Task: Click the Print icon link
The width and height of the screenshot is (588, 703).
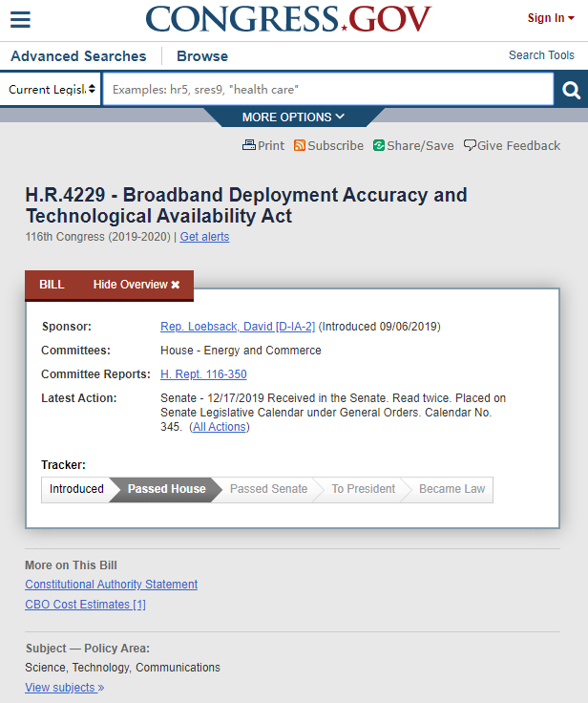Action: coord(263,146)
